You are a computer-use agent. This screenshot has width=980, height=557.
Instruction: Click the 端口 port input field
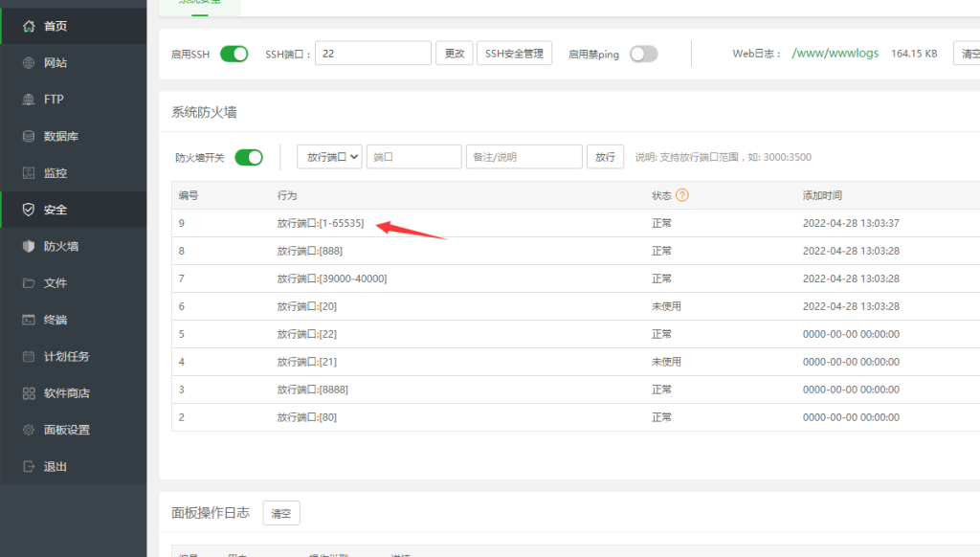pos(413,156)
